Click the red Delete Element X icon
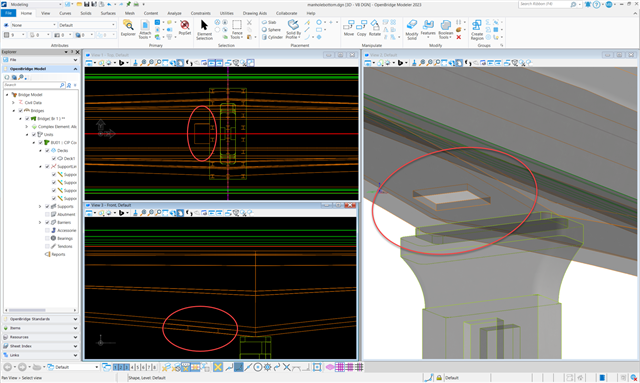The image size is (640, 383). (458, 37)
